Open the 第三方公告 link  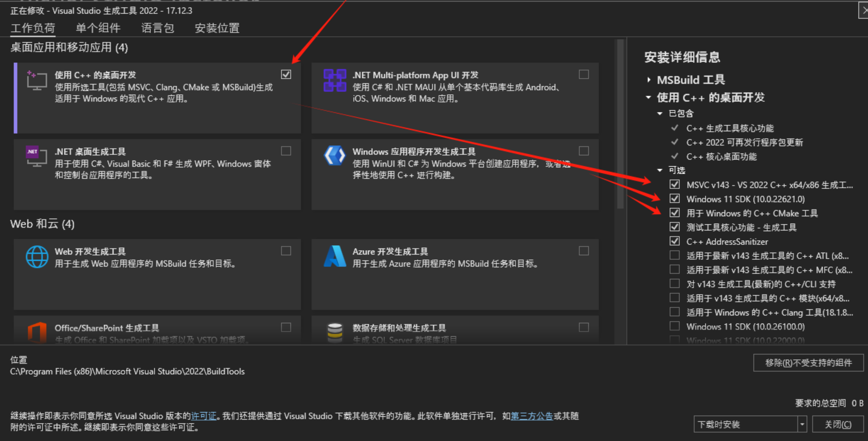click(x=532, y=416)
